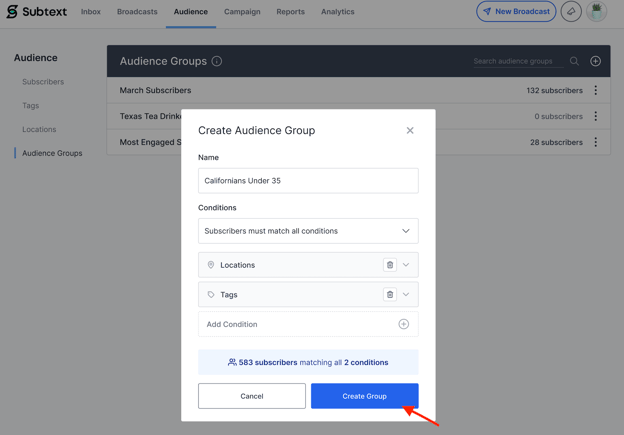This screenshot has height=435, width=624.
Task: Open the Analytics tab
Action: click(x=337, y=12)
